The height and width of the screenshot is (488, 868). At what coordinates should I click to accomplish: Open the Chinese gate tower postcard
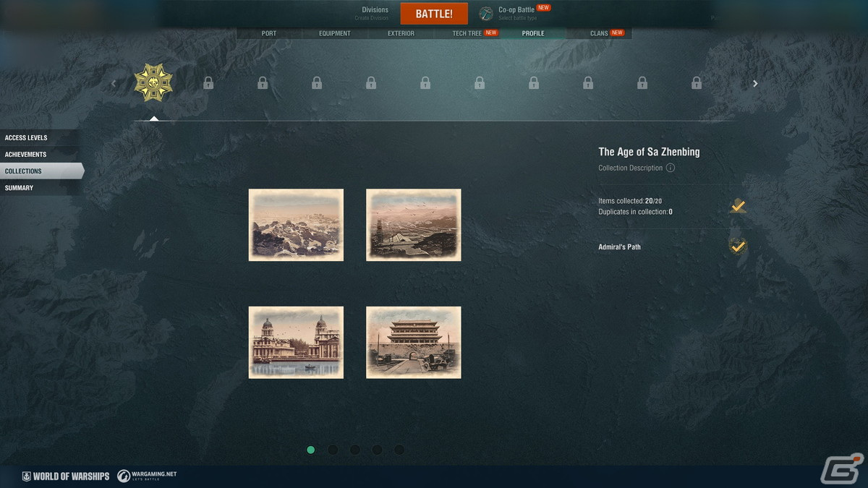coord(413,342)
